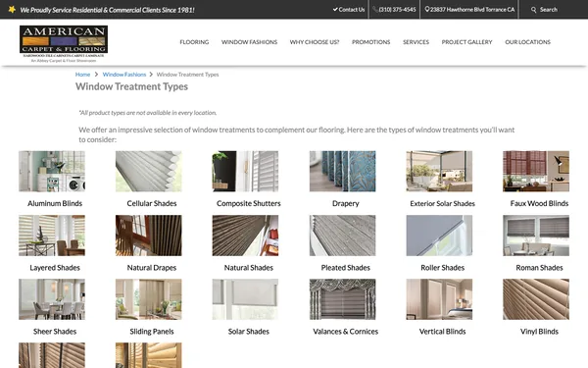Click the Drapery thumbnail image
588x368 pixels.
coord(342,171)
